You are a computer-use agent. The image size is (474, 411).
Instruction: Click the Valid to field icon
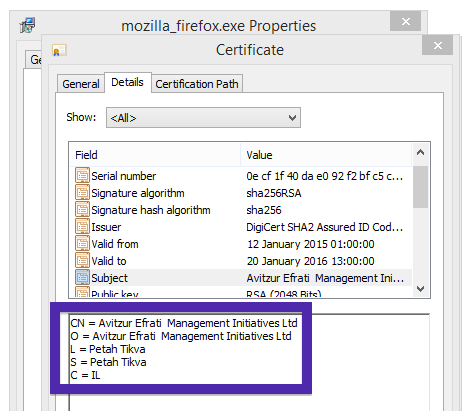pos(82,261)
